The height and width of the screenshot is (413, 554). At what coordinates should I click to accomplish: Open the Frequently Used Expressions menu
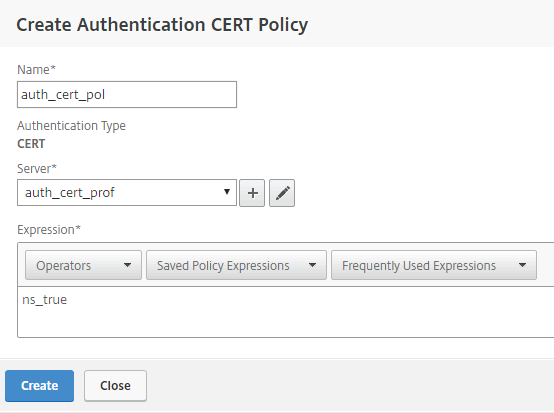click(434, 265)
